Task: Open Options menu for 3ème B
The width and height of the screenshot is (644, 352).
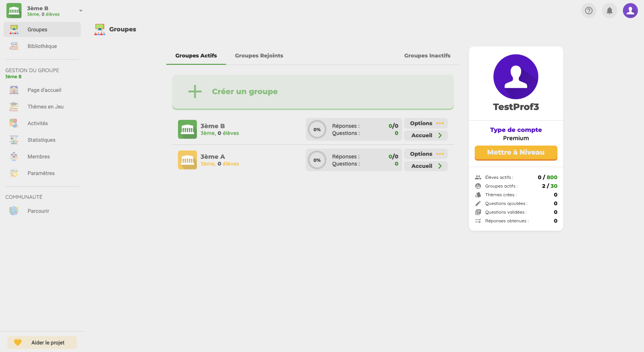Action: pos(426,123)
